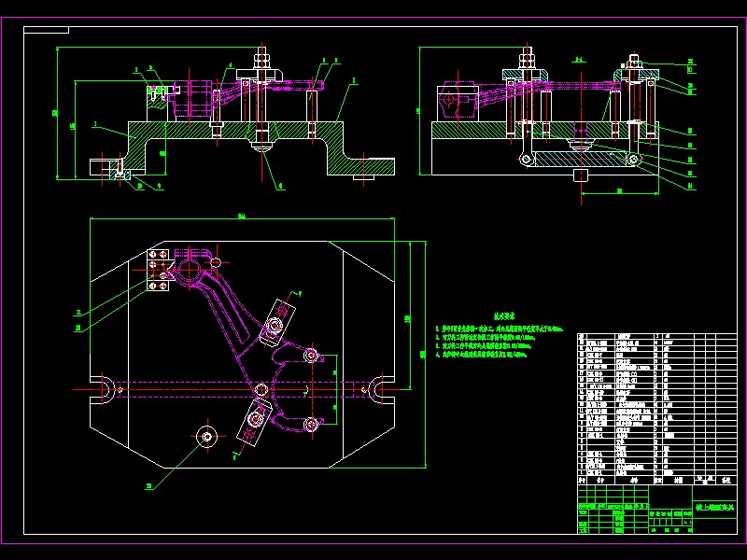
Task: Pick the cyan hatched clamp on section view's right bolt
Action: [637, 74]
